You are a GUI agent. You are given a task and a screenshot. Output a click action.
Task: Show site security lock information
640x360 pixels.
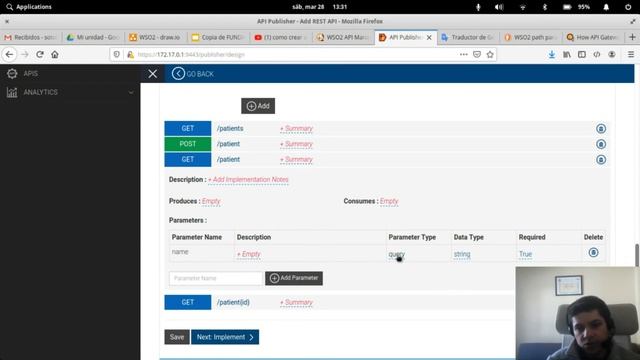(x=131, y=54)
